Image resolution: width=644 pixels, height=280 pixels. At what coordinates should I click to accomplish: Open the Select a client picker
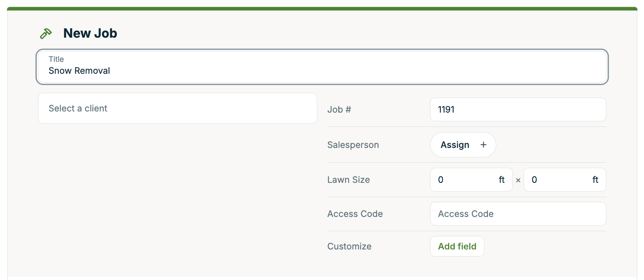pos(177,108)
